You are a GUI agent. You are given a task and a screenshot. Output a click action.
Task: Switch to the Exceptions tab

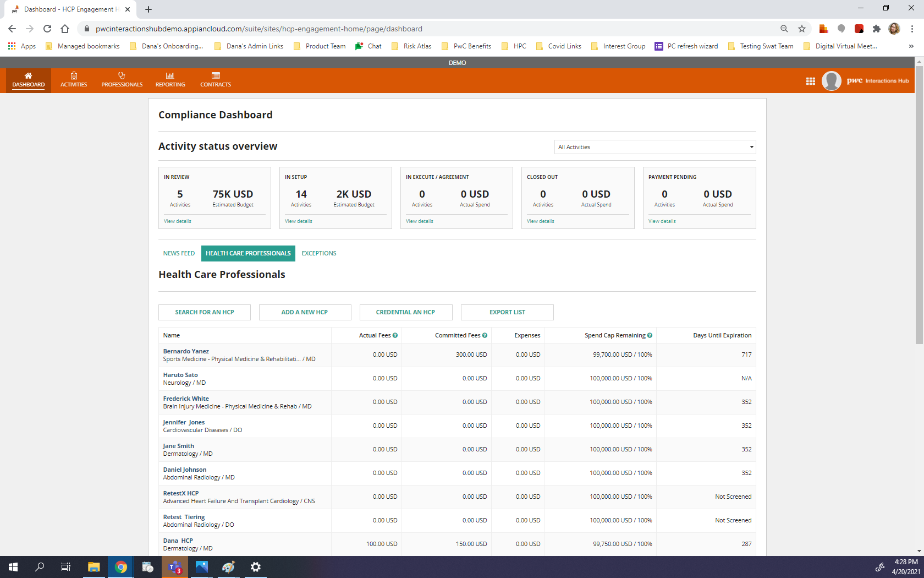click(319, 253)
